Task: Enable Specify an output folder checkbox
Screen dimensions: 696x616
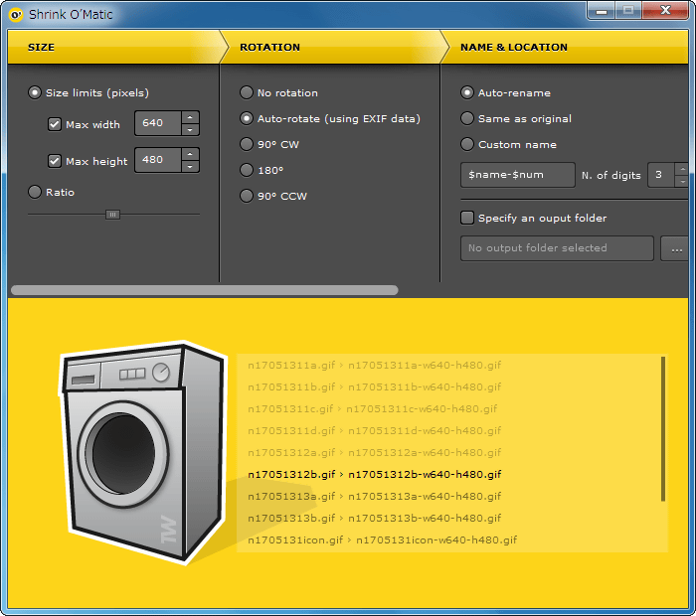Action: coord(467,218)
